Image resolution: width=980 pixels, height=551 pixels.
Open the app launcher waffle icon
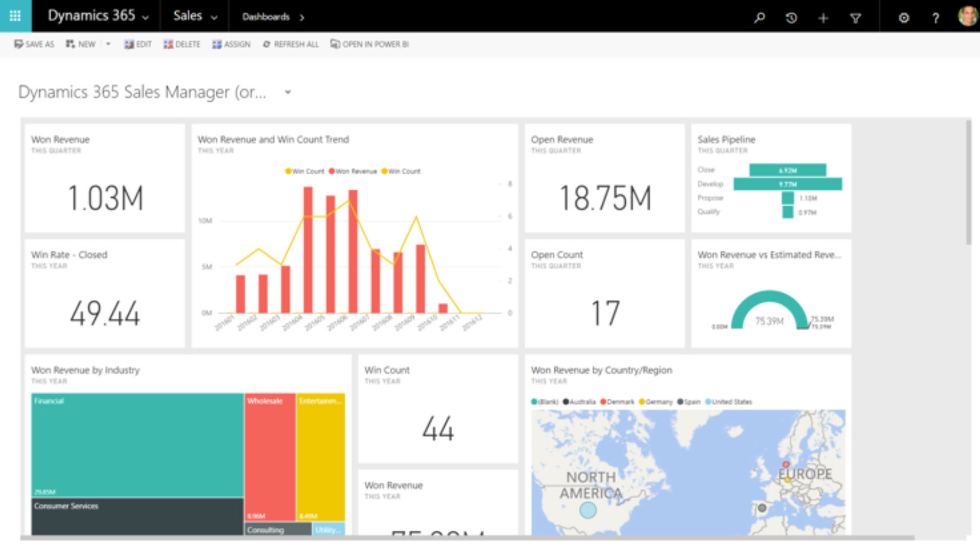pos(15,16)
